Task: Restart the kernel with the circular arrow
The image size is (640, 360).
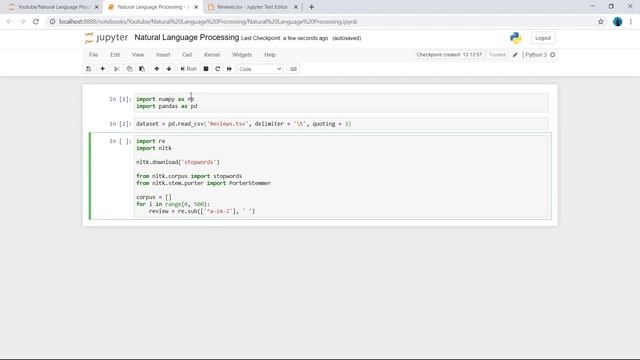Action: (x=218, y=69)
